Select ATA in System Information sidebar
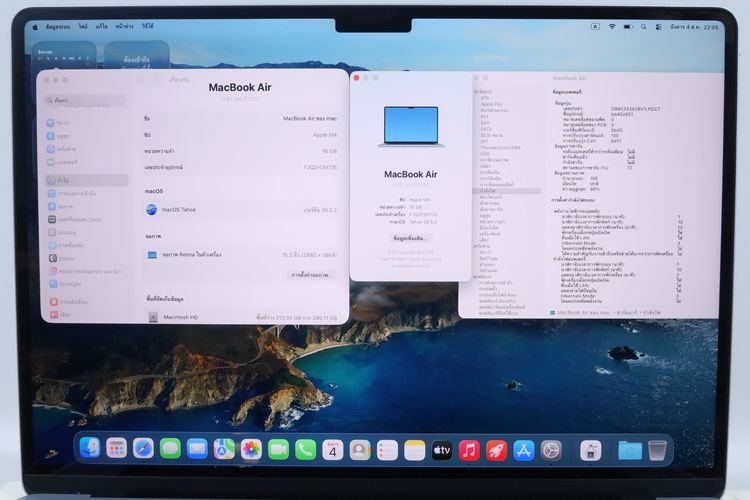 485,98
